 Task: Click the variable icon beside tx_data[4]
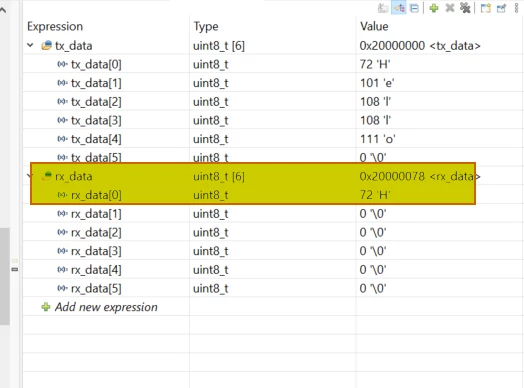click(62, 139)
